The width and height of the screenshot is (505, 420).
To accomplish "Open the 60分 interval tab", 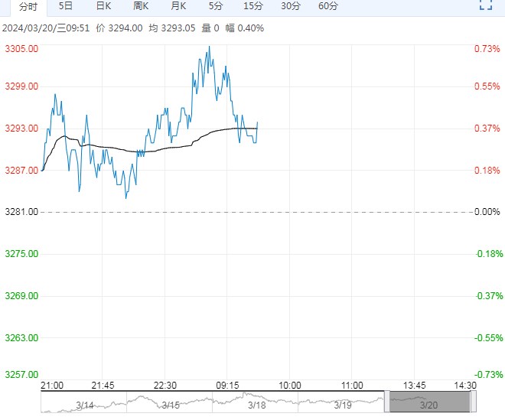I will pos(328,6).
